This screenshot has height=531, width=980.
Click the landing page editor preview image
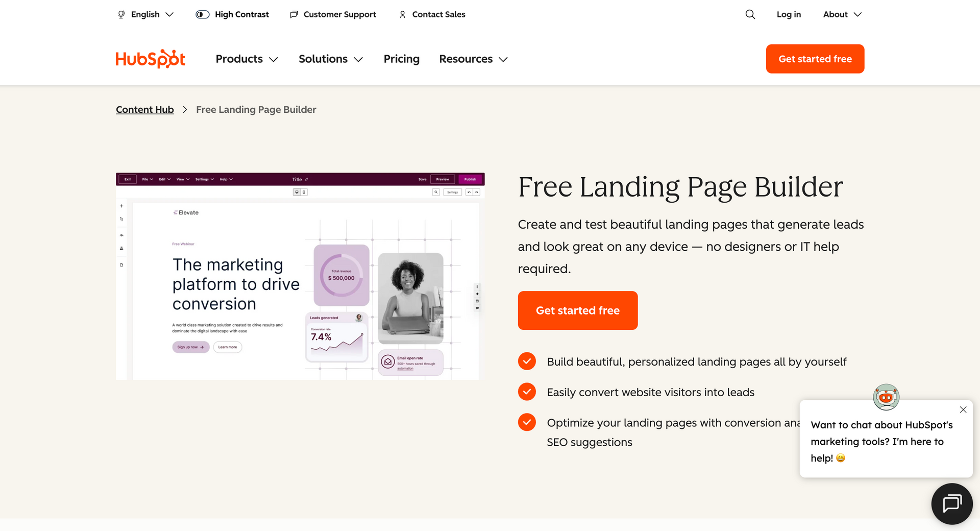(x=300, y=276)
